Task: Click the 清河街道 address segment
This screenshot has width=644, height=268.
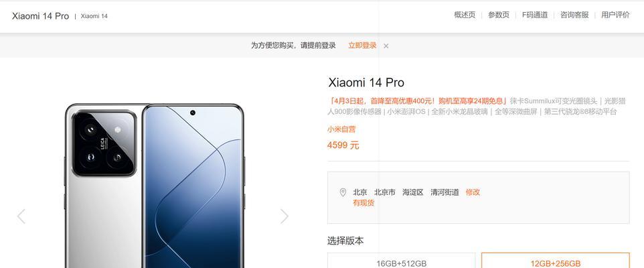Action: click(445, 192)
